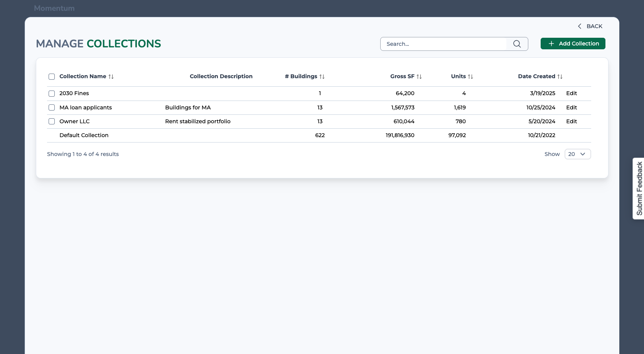Open the Default Collection row
This screenshot has width=644, height=354.
(x=84, y=135)
